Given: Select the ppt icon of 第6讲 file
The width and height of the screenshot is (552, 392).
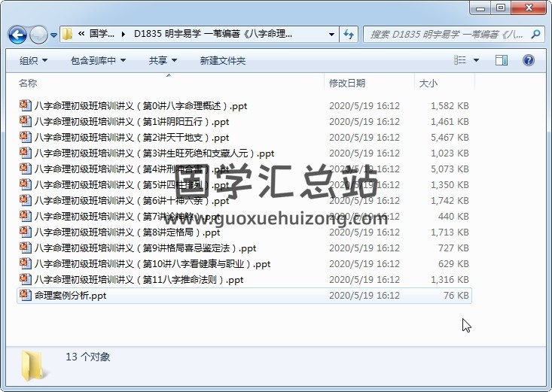Looking at the screenshot, I should click(25, 201).
